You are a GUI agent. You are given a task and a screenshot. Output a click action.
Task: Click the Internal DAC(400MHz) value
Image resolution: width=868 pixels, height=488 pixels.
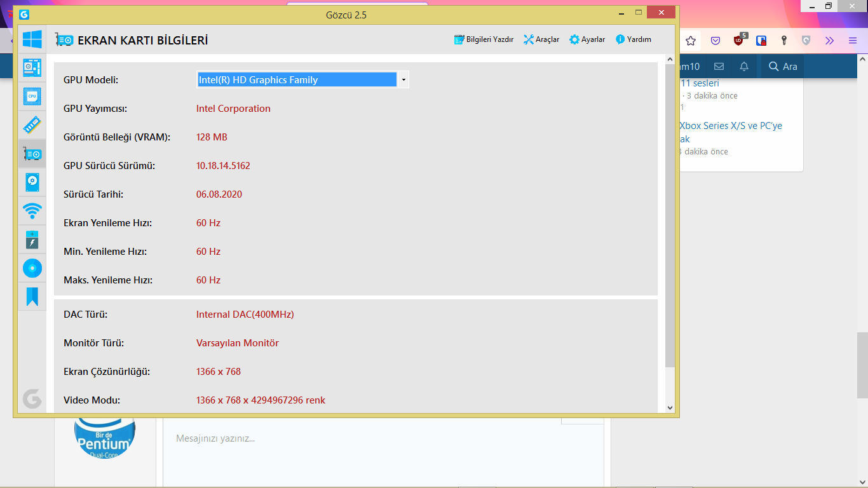click(x=245, y=315)
